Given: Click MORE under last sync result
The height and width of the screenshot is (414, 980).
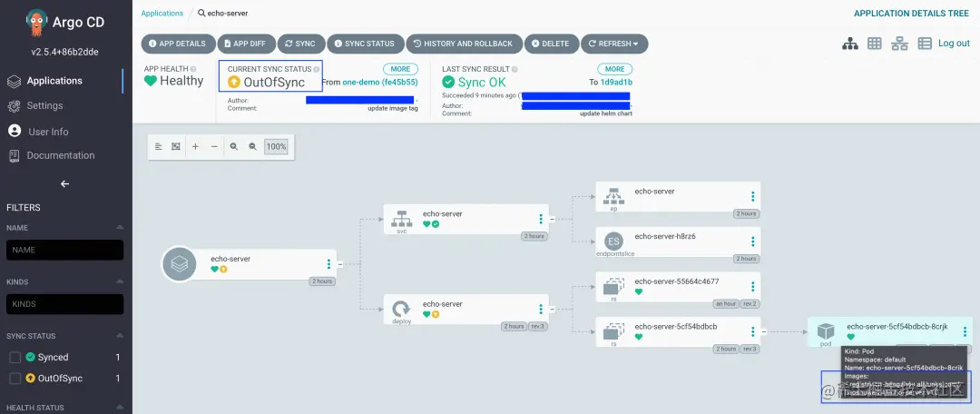Looking at the screenshot, I should (x=615, y=69).
